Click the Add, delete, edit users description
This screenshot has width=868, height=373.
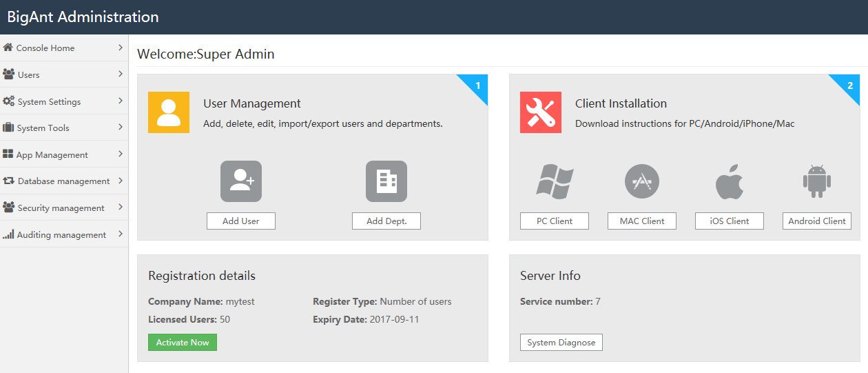(x=323, y=124)
